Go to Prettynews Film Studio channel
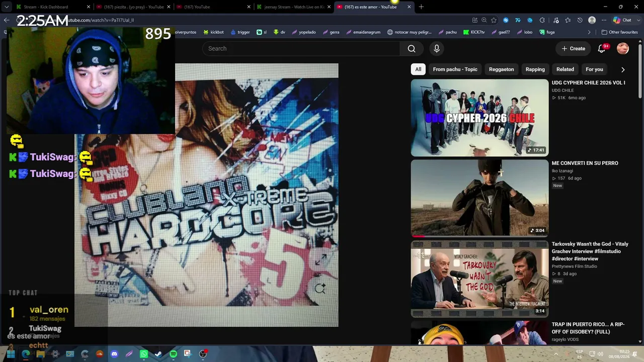644x362 pixels. (x=574, y=266)
